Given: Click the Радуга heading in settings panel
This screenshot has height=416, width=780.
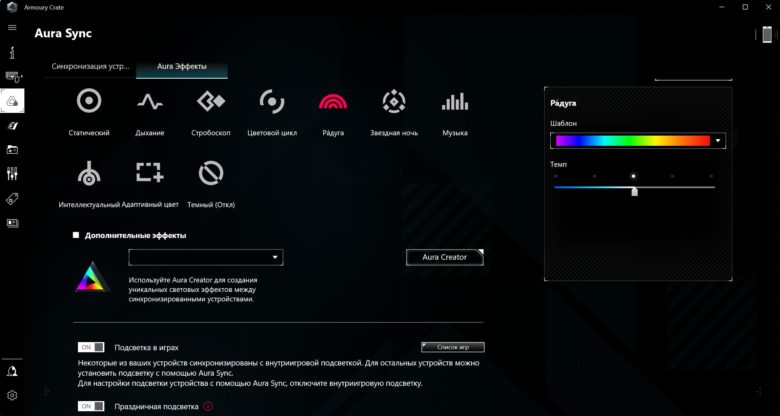Looking at the screenshot, I should click(x=563, y=104).
